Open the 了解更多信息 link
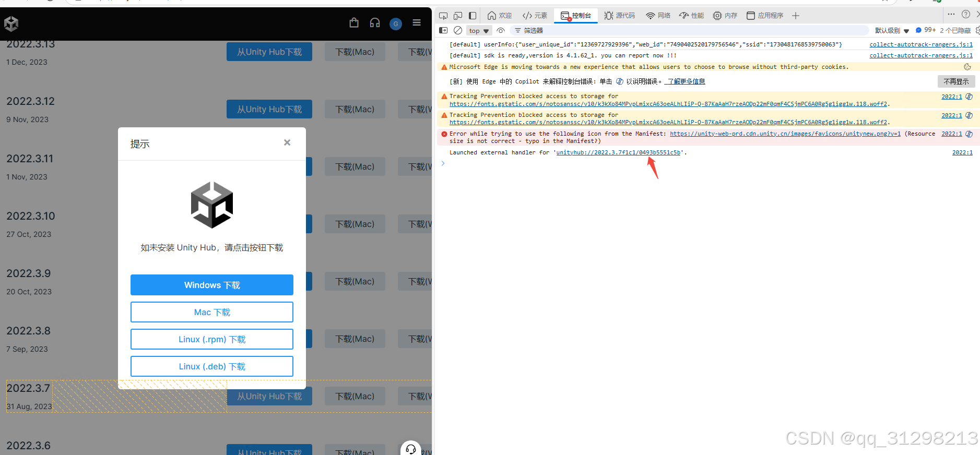This screenshot has width=980, height=455. tap(686, 81)
